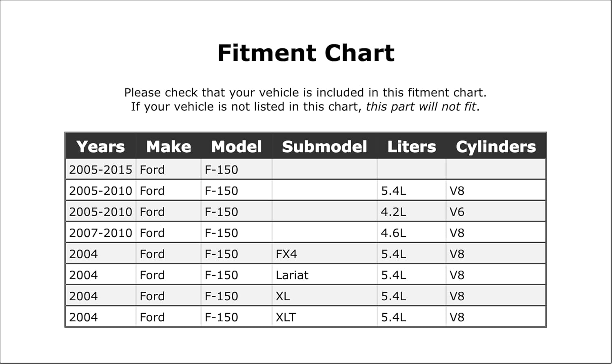Screen dimensions: 612x364
Task: Click the italic 'this part will not fit' text
Action: tap(421, 107)
